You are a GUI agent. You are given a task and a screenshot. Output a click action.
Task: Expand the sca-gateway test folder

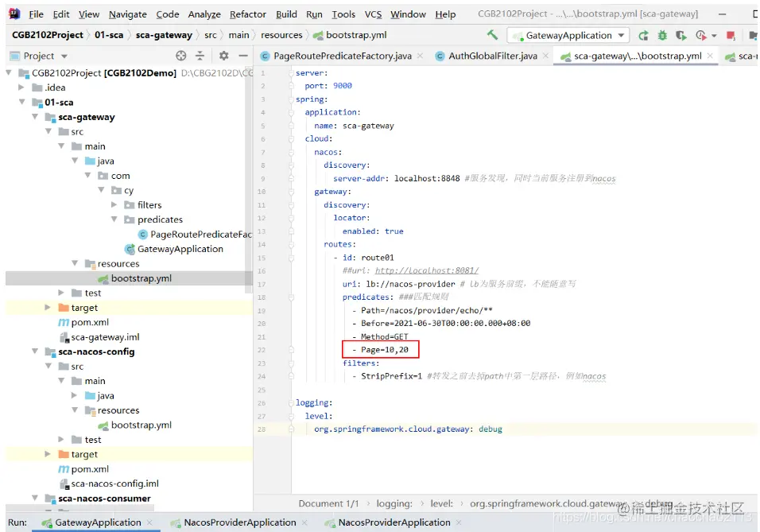point(61,293)
